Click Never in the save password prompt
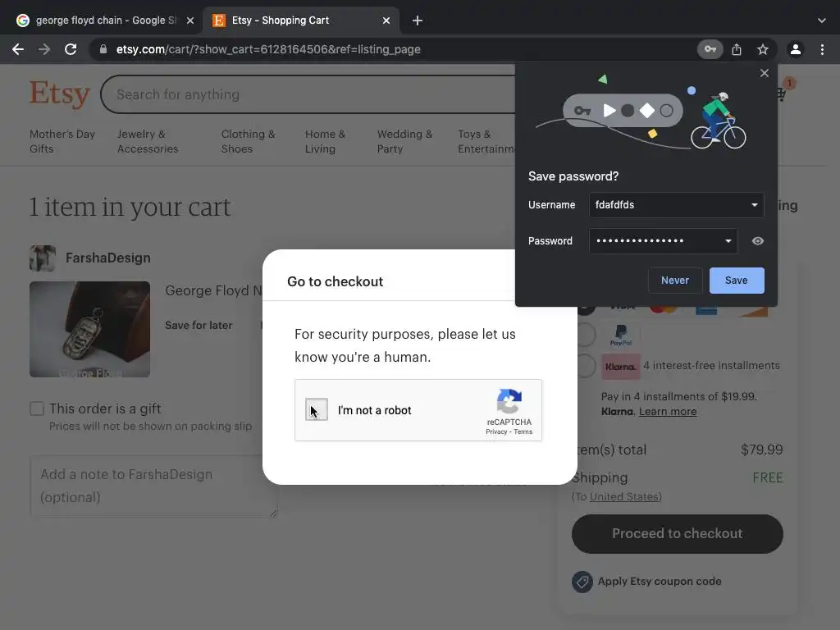The height and width of the screenshot is (630, 840). [x=675, y=281]
